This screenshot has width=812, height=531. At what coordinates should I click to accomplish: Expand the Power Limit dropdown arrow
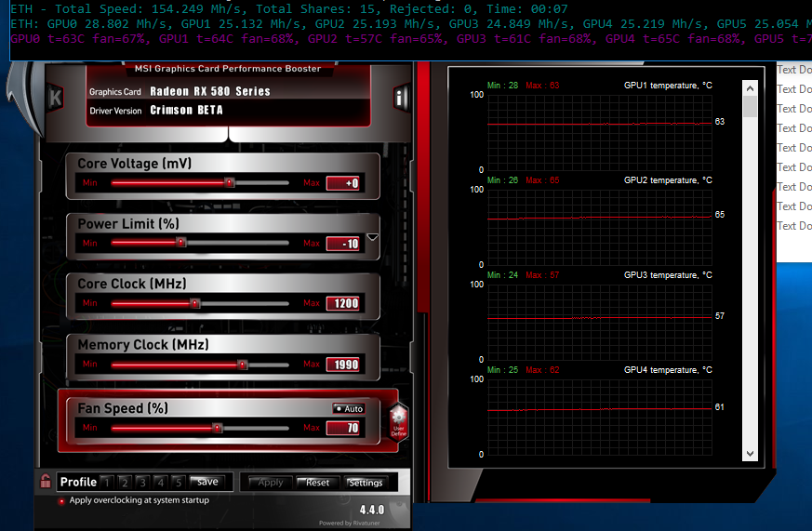[x=372, y=237]
